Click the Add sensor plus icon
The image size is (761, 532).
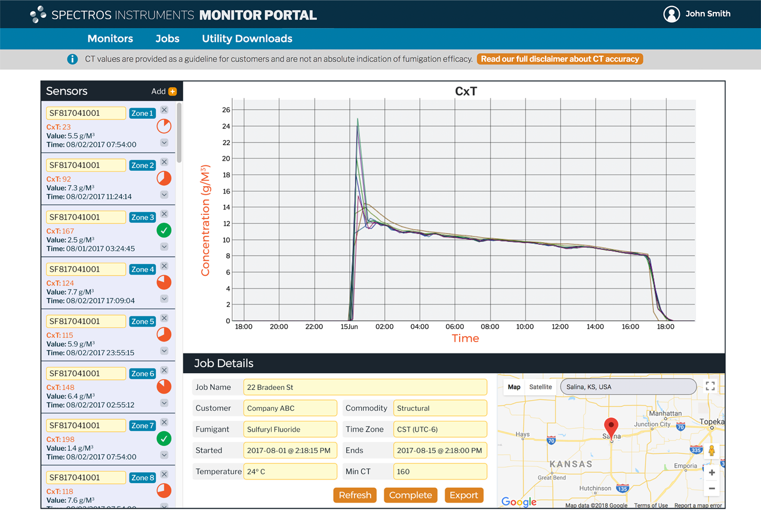(x=172, y=91)
